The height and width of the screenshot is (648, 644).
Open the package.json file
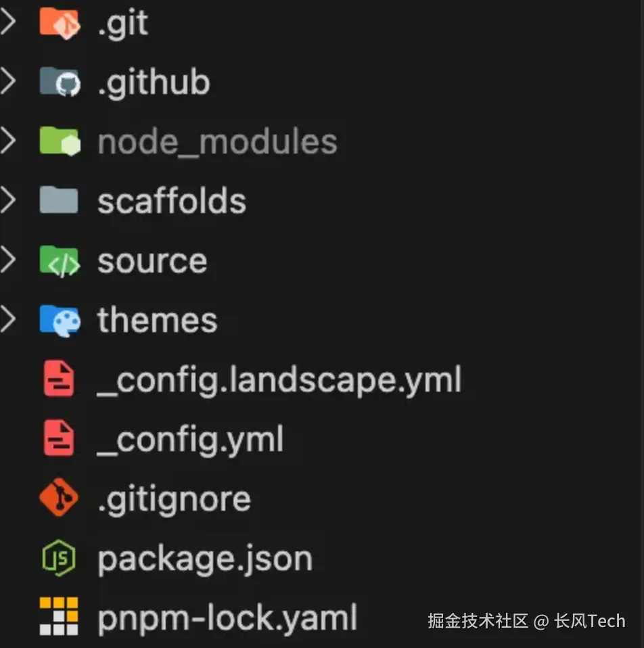205,559
